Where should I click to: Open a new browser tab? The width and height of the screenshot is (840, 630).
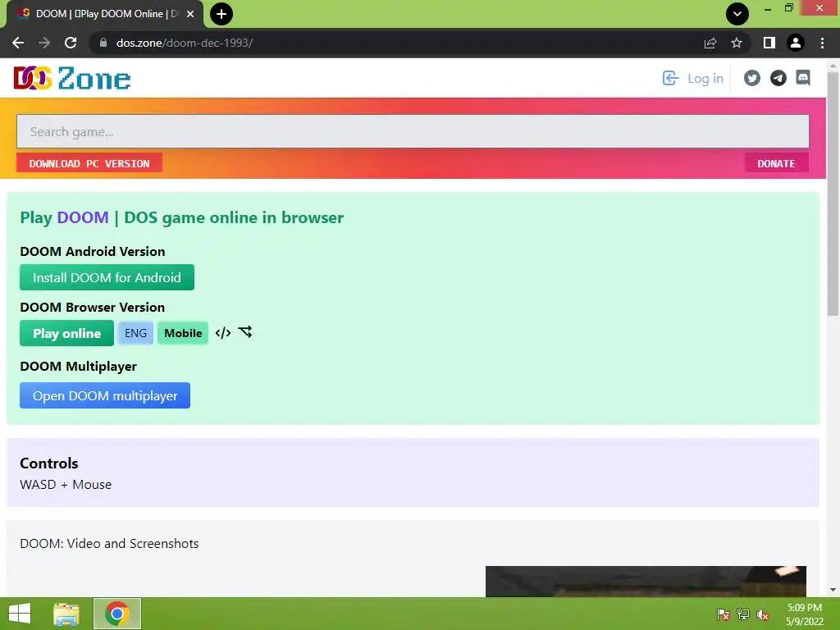pyautogui.click(x=221, y=14)
